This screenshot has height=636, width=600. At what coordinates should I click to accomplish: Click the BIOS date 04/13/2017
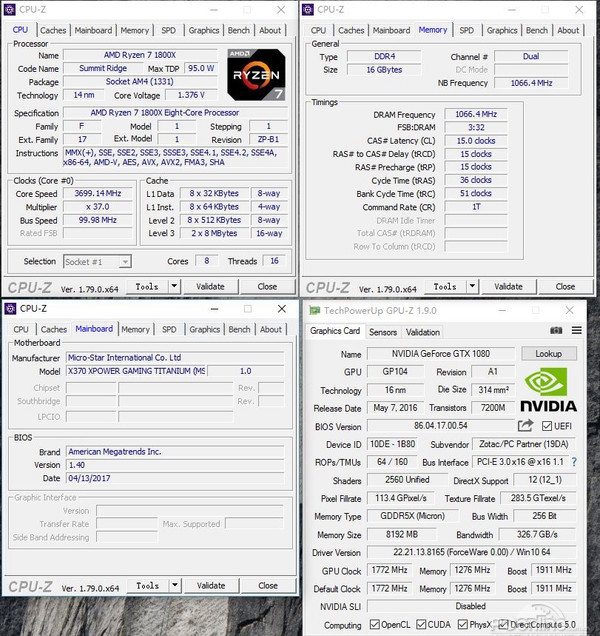175,478
